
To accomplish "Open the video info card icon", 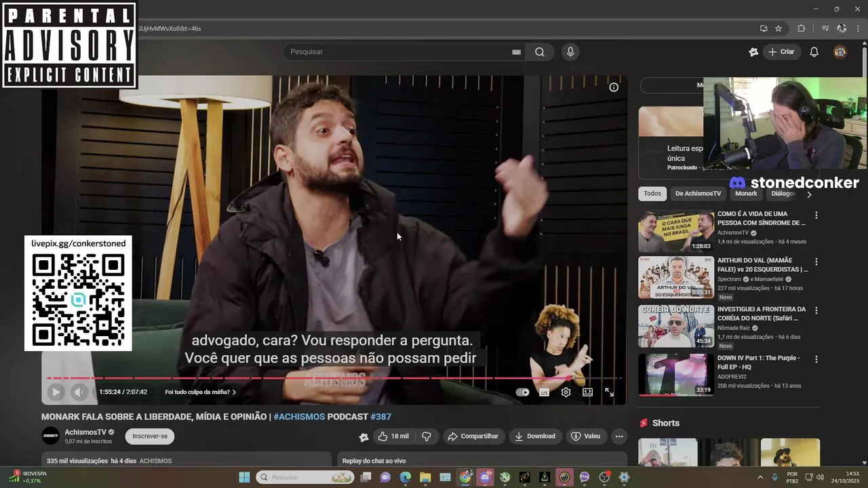I will coord(614,87).
